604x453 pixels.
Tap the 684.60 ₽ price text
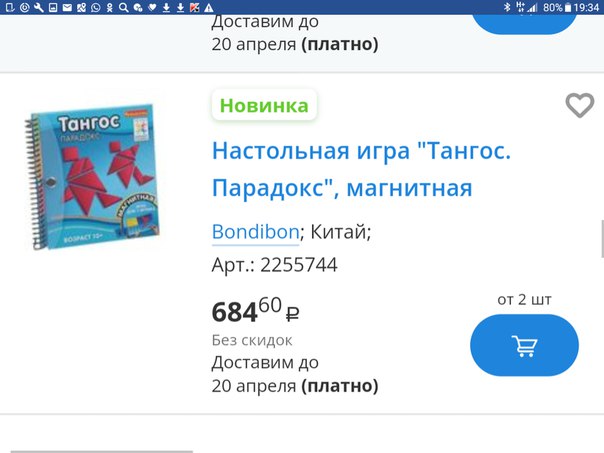pyautogui.click(x=255, y=310)
